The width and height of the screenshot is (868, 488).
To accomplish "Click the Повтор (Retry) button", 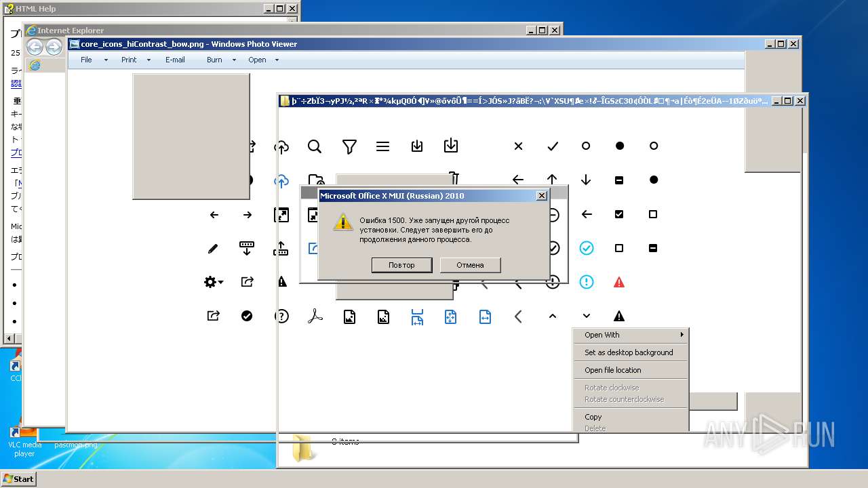I will [401, 265].
